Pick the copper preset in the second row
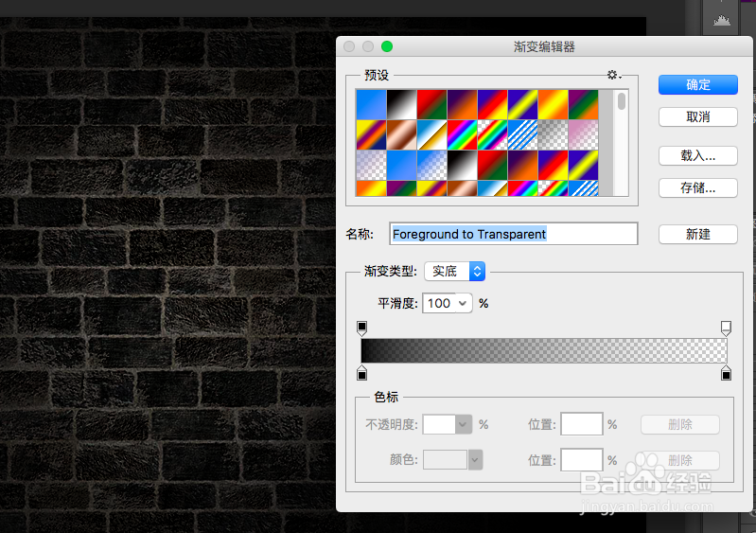Viewport: 756px width, 533px height. point(401,135)
